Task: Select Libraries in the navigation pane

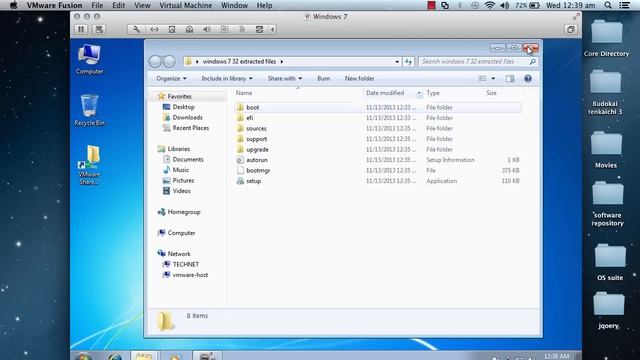Action: 179,149
